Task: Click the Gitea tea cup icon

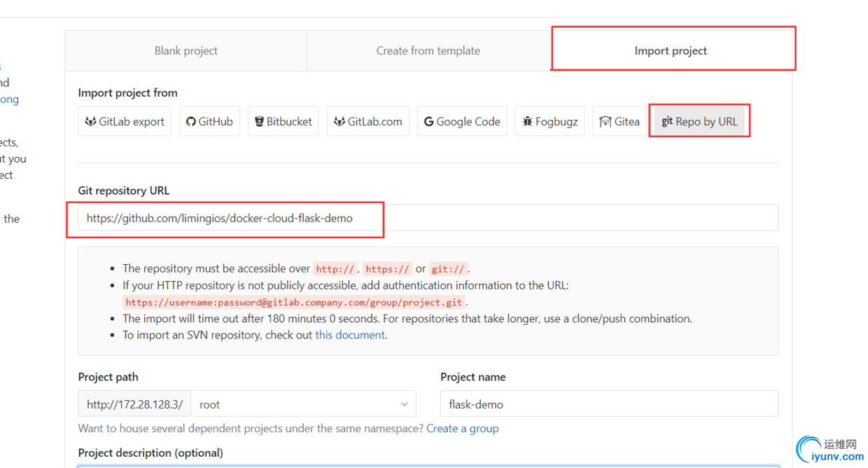Action: [605, 121]
